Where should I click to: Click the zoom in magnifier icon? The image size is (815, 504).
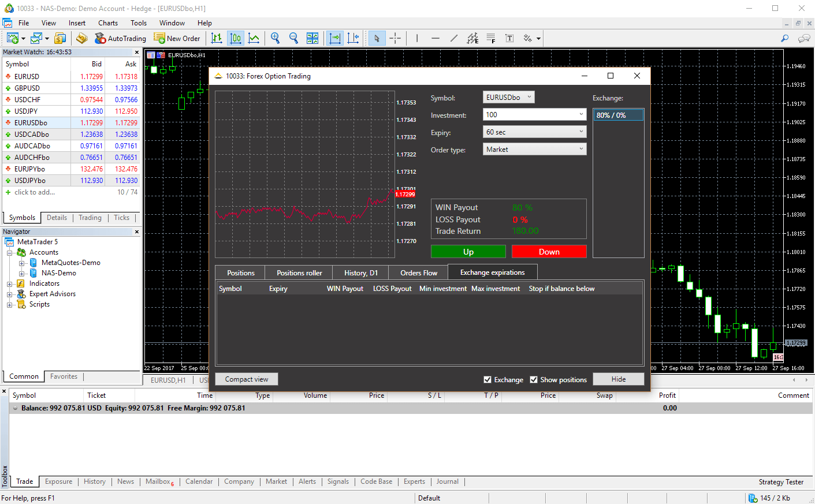pos(276,39)
